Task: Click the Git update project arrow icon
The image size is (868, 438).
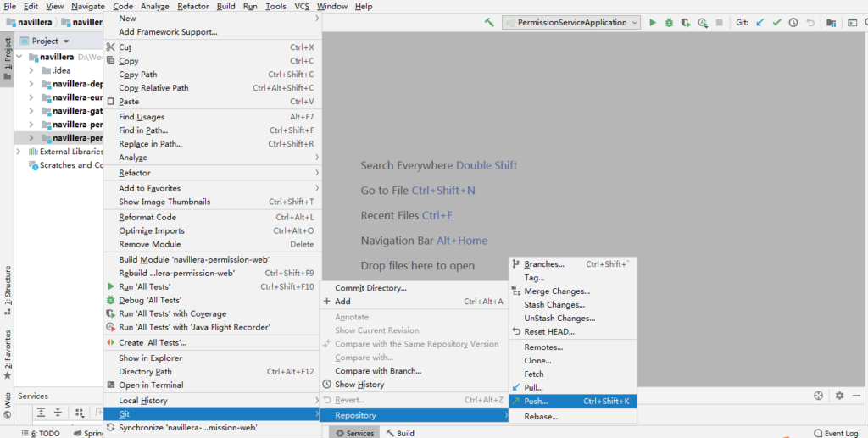Action: 760,23
